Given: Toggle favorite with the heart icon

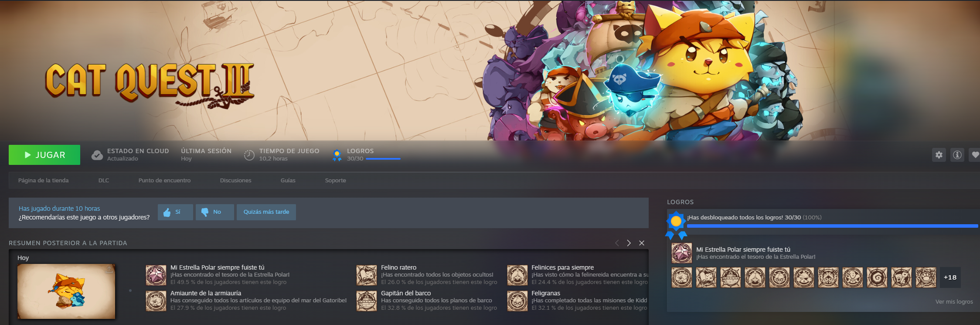Looking at the screenshot, I should pyautogui.click(x=975, y=155).
